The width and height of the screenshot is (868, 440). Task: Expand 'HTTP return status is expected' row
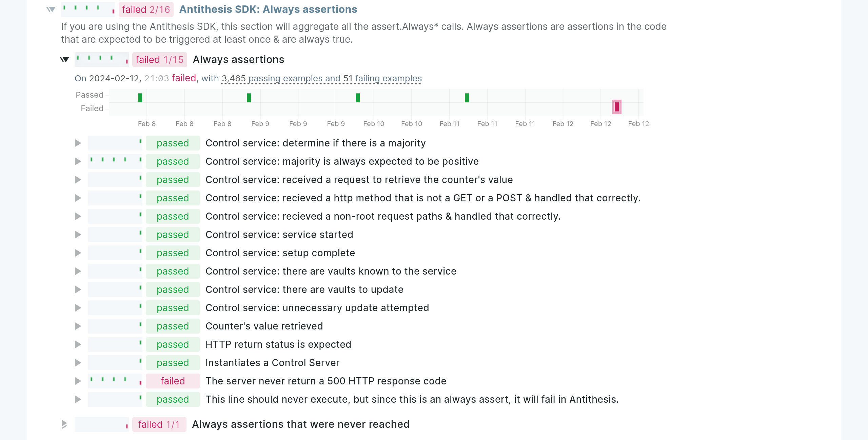pos(78,344)
